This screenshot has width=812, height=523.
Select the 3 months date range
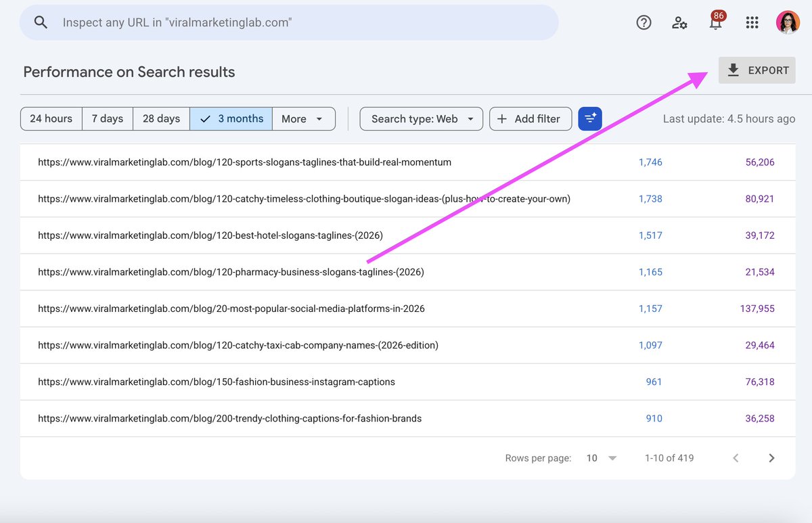(231, 118)
